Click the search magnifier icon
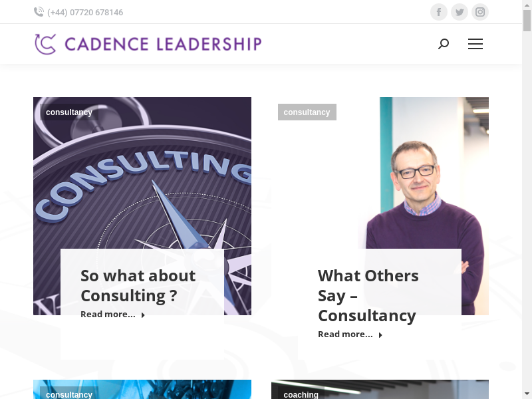532x399 pixels. point(444,44)
